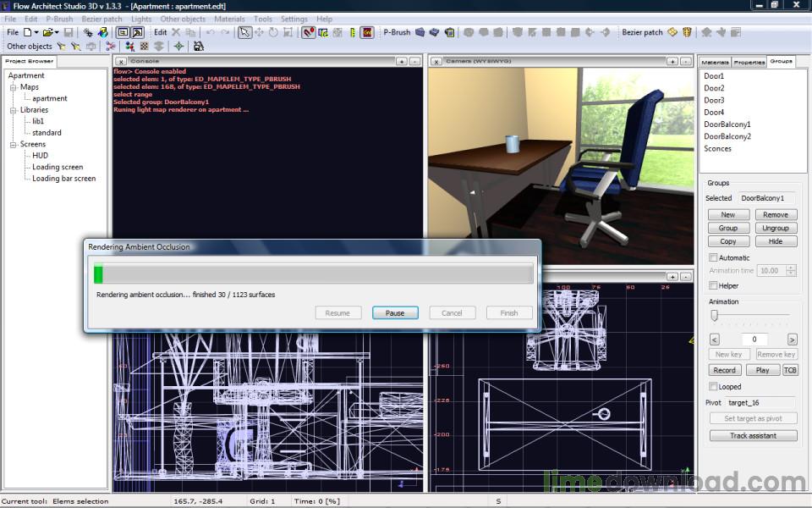Switch to the Materials tab
Screen dimensions: 812x508
click(x=715, y=62)
